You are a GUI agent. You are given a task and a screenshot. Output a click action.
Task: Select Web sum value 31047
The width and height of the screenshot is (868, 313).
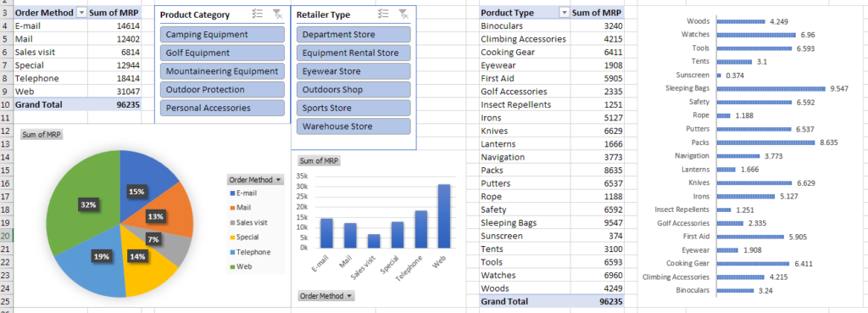114,92
